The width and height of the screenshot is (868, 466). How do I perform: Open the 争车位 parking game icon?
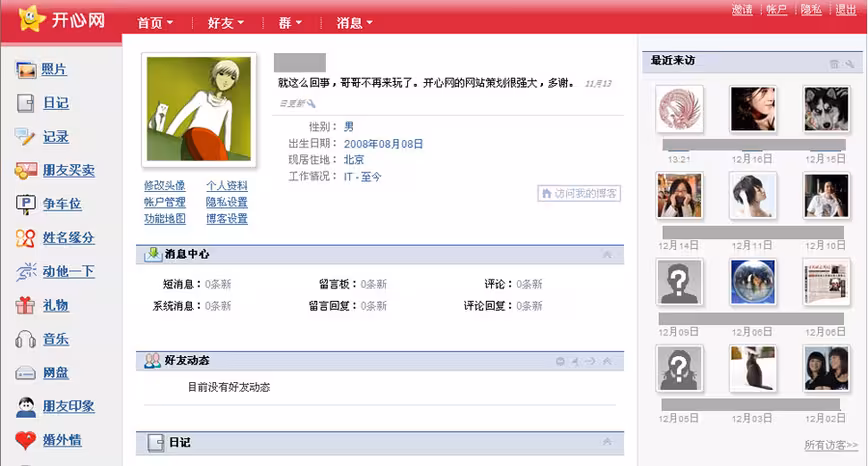(x=25, y=204)
